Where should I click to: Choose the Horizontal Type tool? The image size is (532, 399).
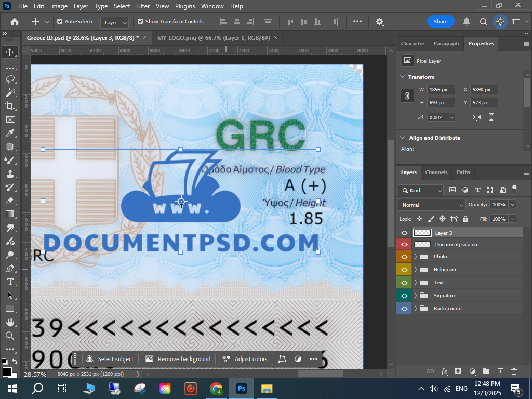coord(10,282)
